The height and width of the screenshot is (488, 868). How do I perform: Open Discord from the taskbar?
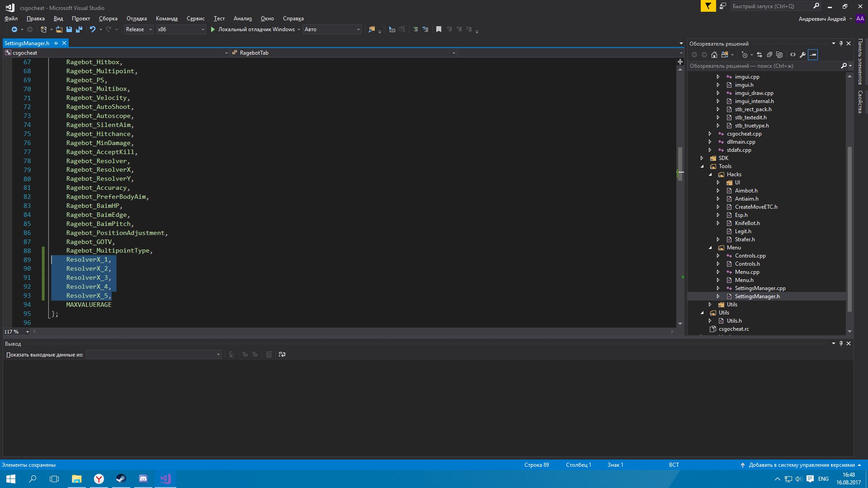point(143,479)
